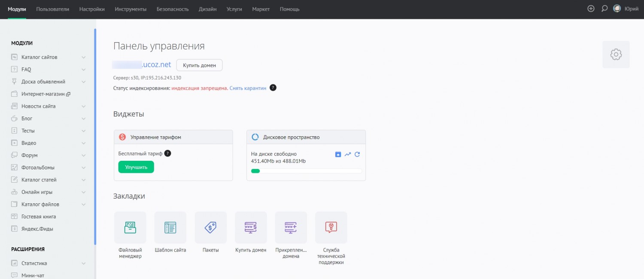Image resolution: width=644 pixels, height=279 pixels.
Task: Refresh disk space widget data
Action: point(357,154)
